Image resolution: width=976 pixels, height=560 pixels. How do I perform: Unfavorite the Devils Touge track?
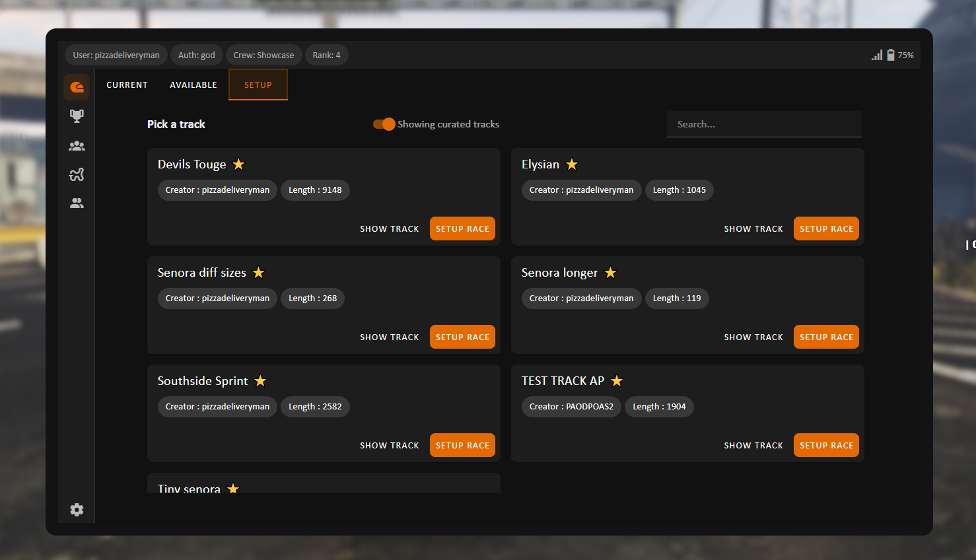point(238,164)
